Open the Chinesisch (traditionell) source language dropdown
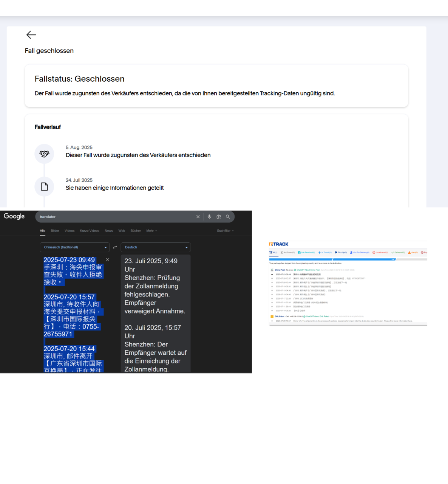Image resolution: width=448 pixels, height=484 pixels. pos(75,247)
